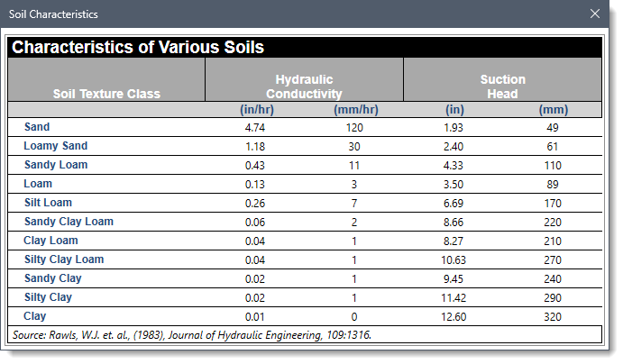Screen dimensions: 623x364
Task: Click the 61 mm value for Loamy Sand
Action: pos(553,147)
